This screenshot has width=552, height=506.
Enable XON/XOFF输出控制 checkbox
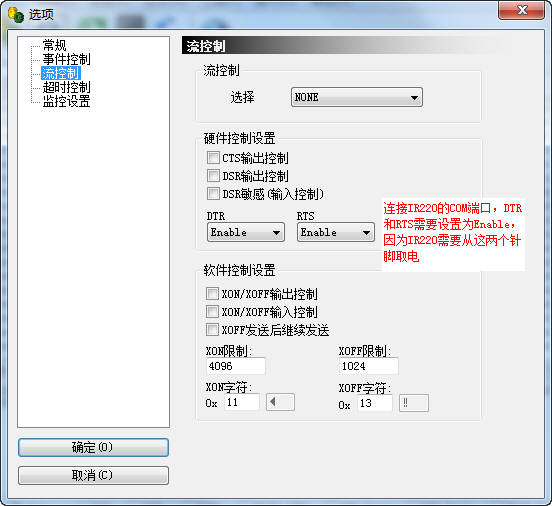(x=212, y=294)
